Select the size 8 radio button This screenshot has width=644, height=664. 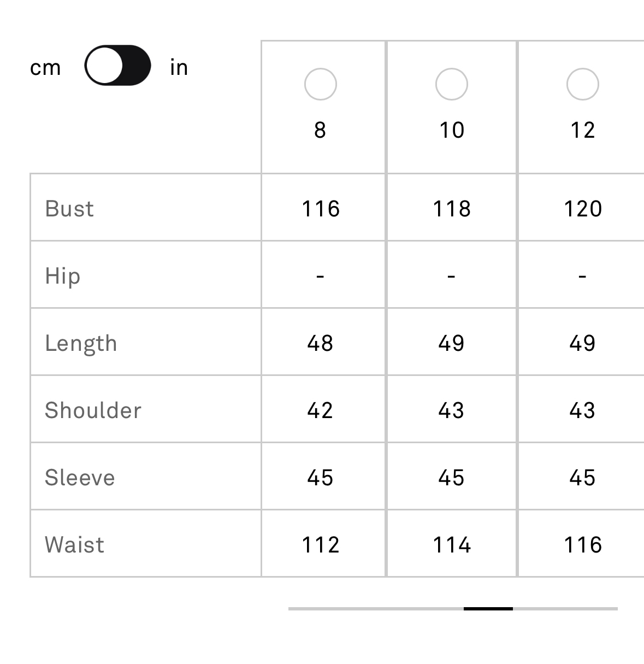click(320, 84)
